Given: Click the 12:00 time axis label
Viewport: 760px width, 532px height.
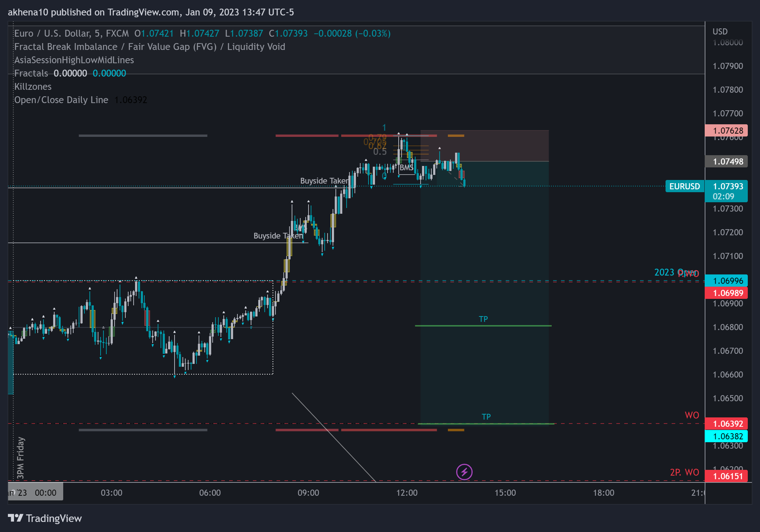Looking at the screenshot, I should 407,493.
